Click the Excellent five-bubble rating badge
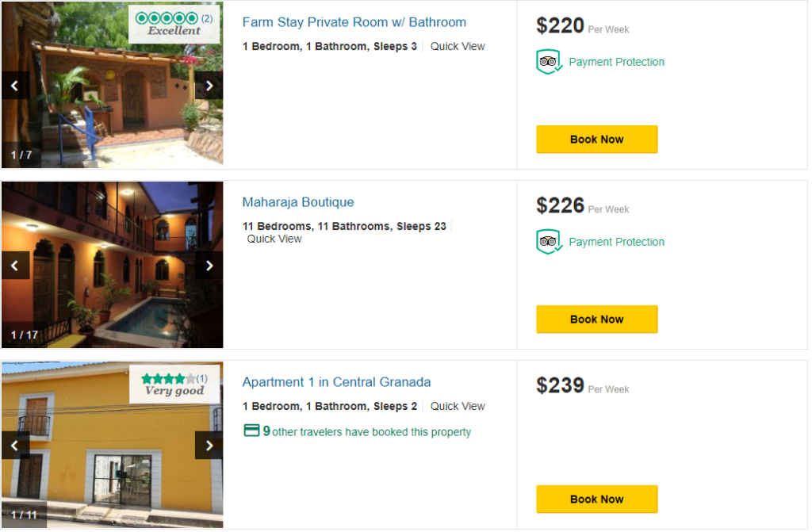This screenshot has height=532, width=812. (x=174, y=24)
